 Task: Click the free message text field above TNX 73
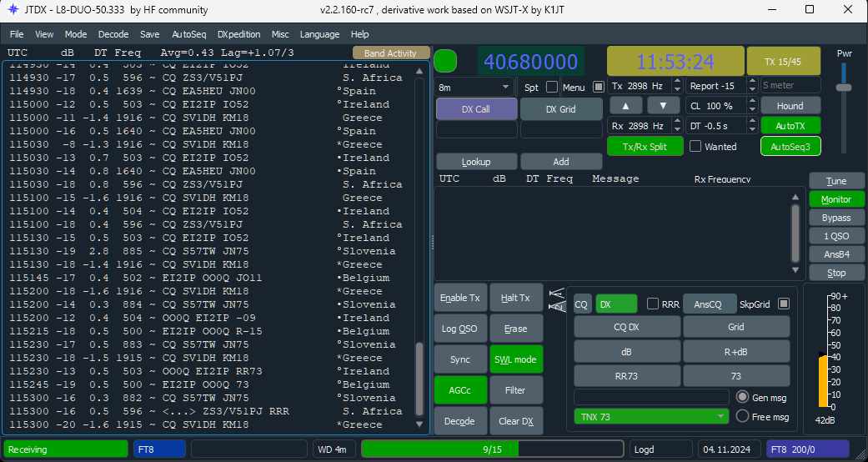click(651, 397)
